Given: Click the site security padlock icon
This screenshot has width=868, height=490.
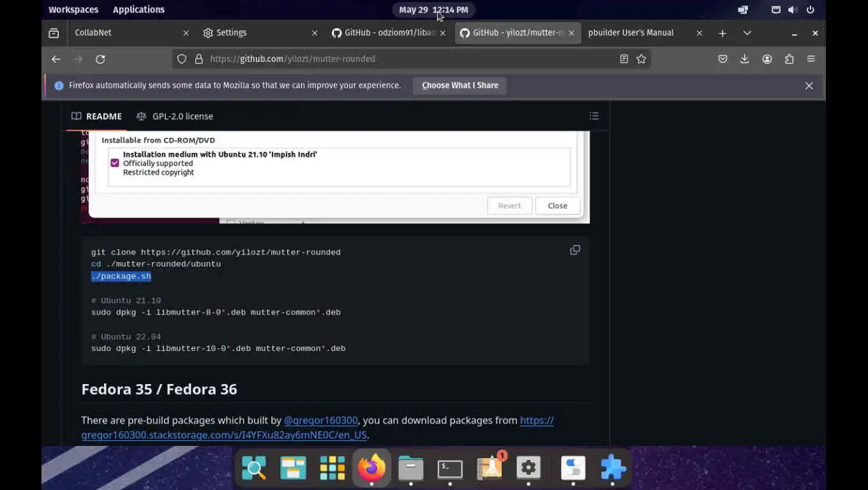Looking at the screenshot, I should 198,59.
